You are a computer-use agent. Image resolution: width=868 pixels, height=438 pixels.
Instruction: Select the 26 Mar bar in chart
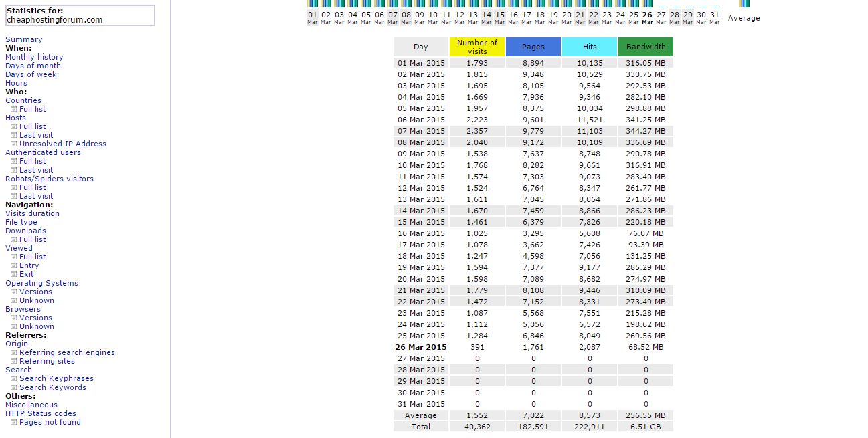(x=647, y=4)
